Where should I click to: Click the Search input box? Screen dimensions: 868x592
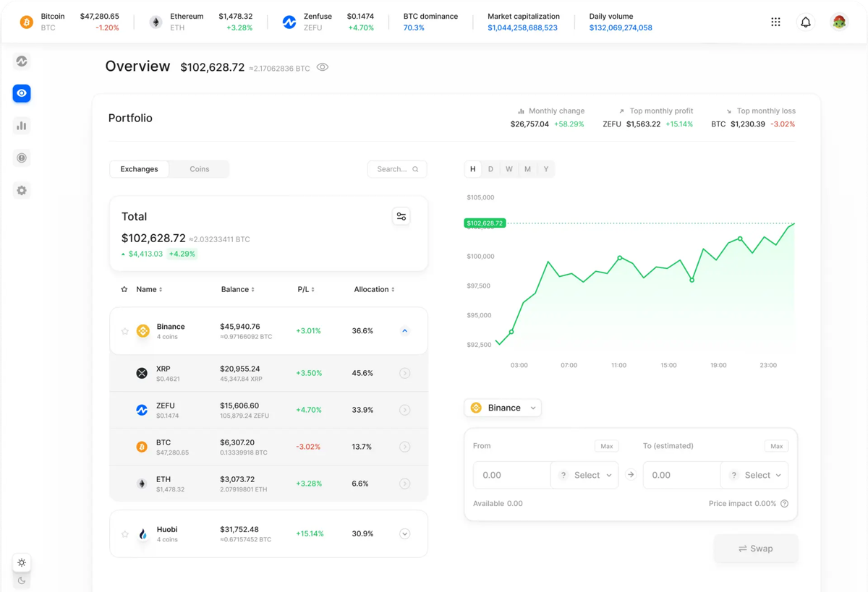click(x=397, y=169)
